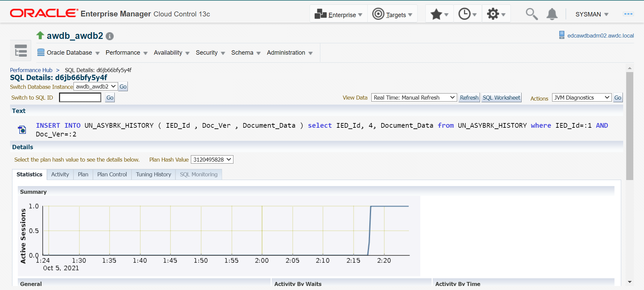The height and width of the screenshot is (290, 644).
Task: Open the notifications bell
Action: click(552, 14)
